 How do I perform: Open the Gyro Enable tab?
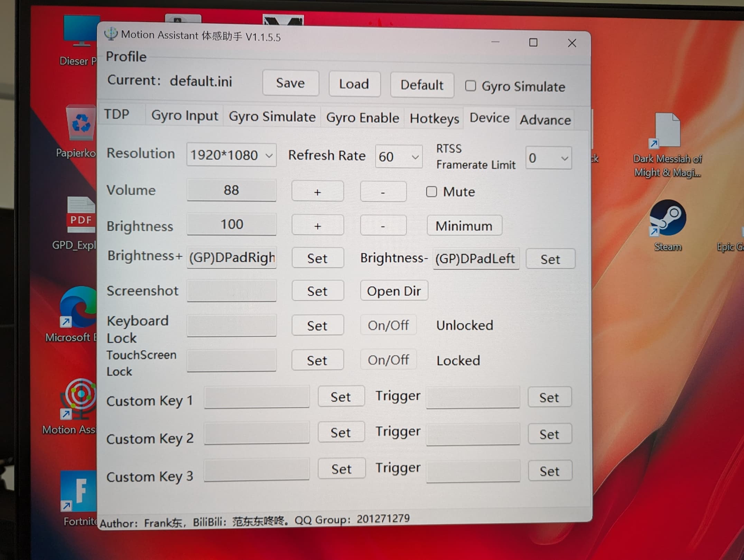click(x=362, y=118)
